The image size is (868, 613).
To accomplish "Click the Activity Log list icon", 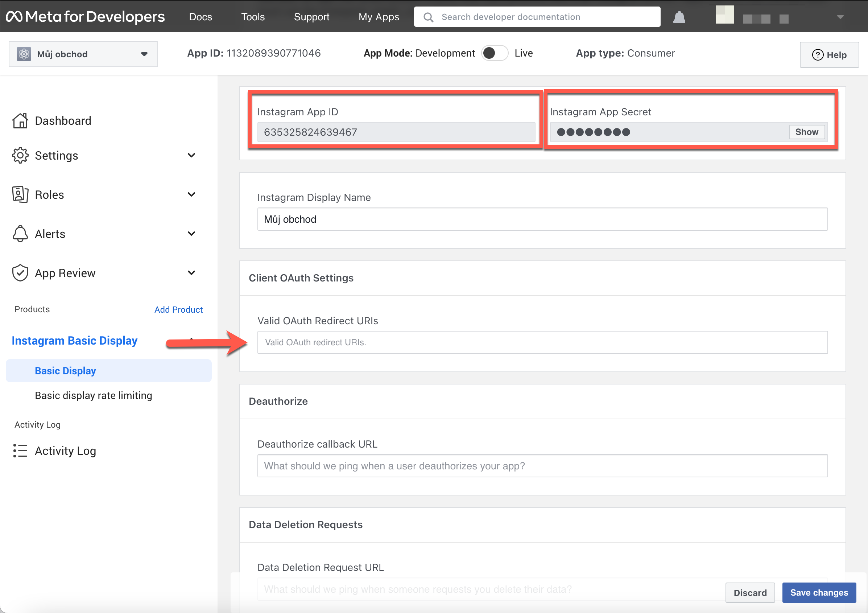I will [x=20, y=451].
